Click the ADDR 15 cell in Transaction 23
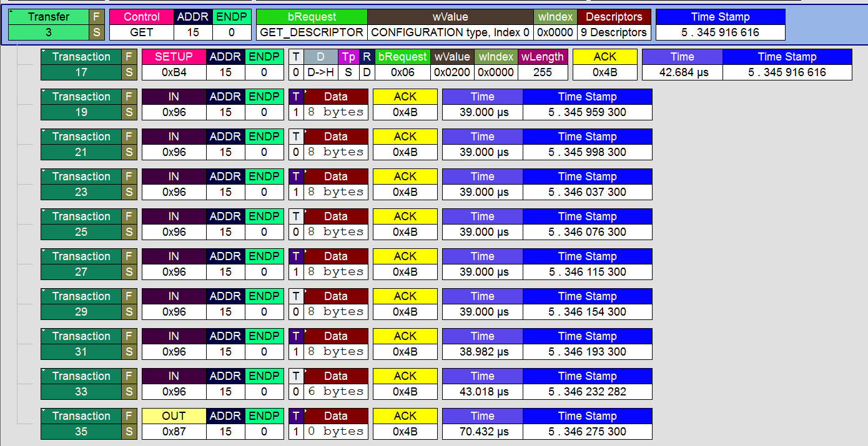 coord(225,184)
